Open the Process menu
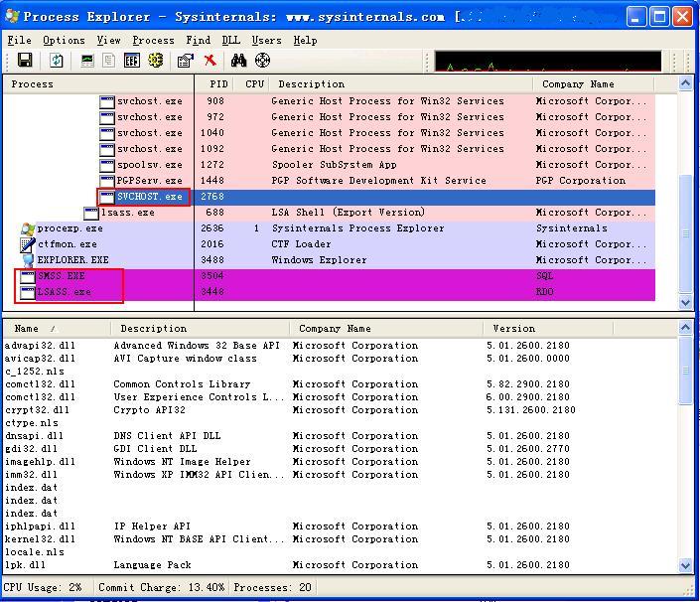This screenshot has height=602, width=700. click(x=153, y=40)
